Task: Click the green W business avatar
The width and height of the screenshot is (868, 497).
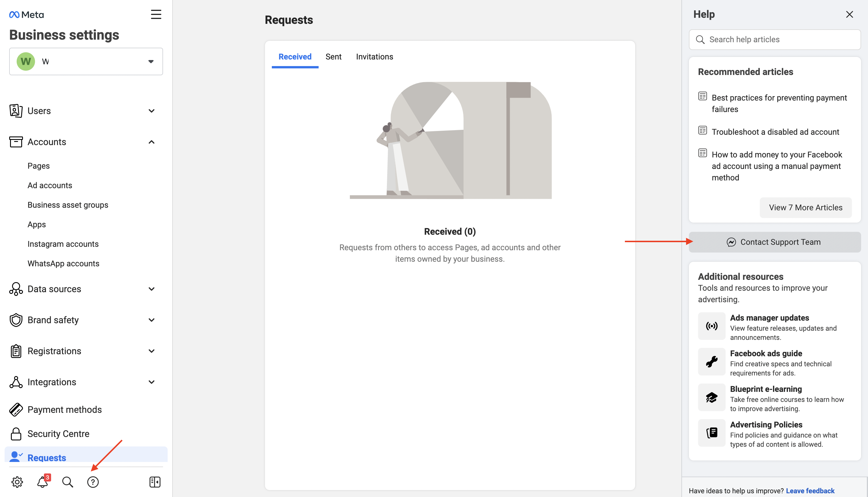Action: (26, 61)
